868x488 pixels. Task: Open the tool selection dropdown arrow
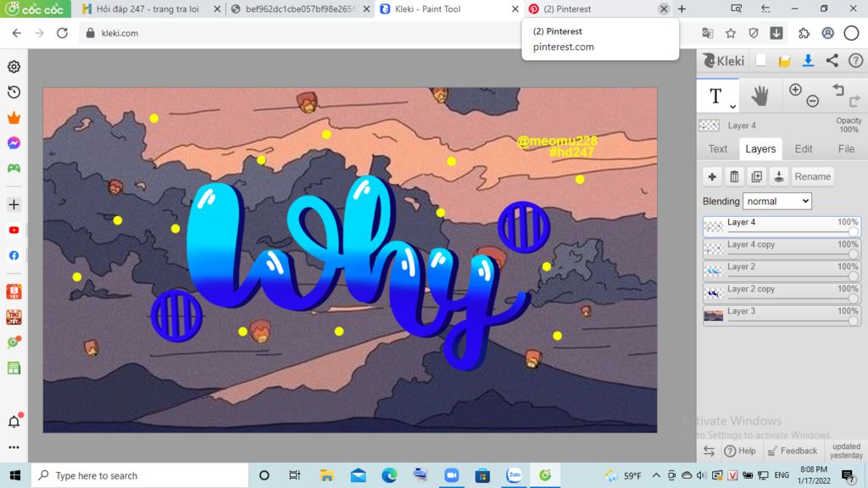[x=732, y=106]
